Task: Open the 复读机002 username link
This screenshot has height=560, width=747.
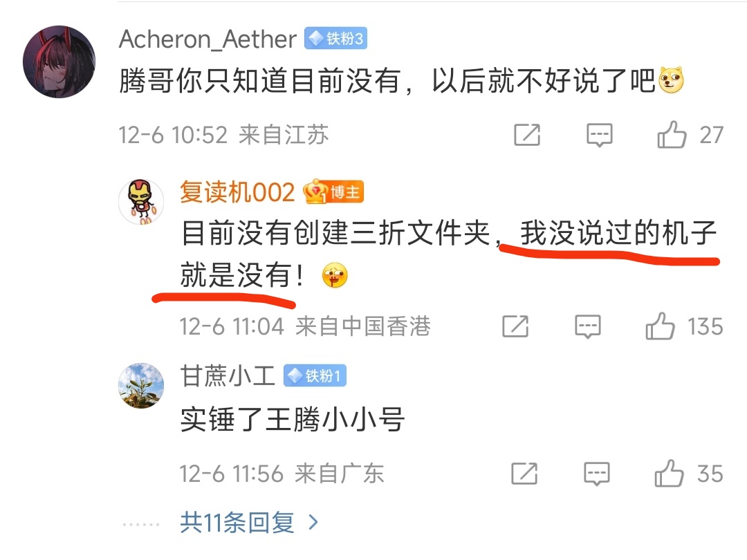Action: (237, 192)
